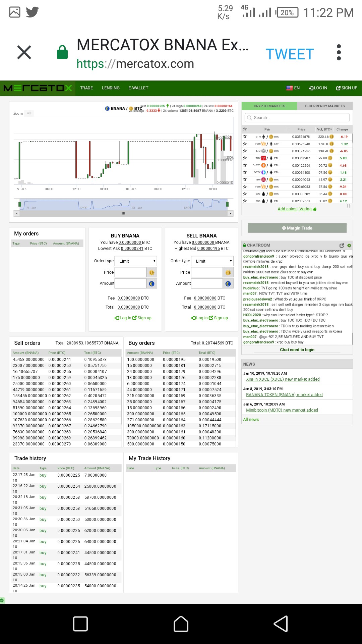This screenshot has width=362, height=644.
Task: Favorite the DGTX/ETH pair star
Action: click(x=245, y=172)
